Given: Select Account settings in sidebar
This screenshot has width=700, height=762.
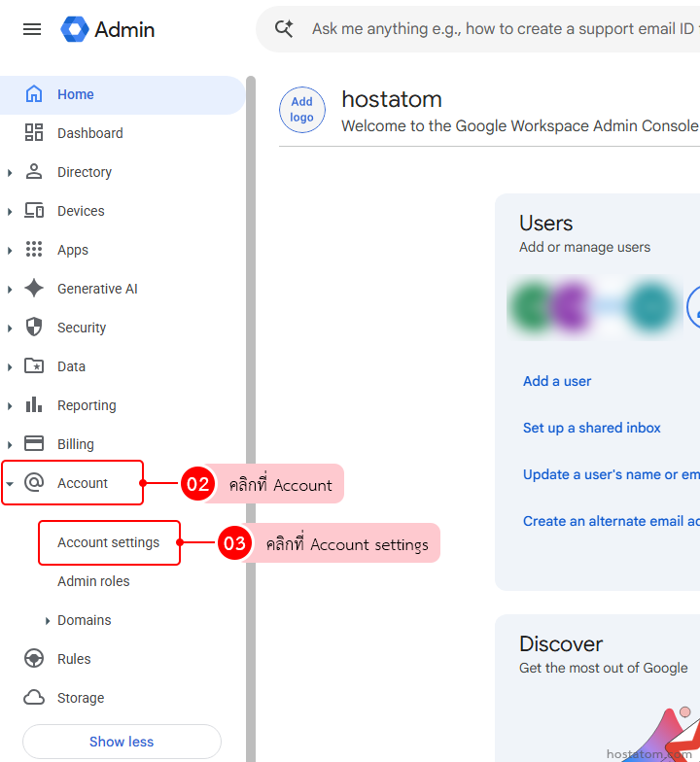Looking at the screenshot, I should coord(109,542).
